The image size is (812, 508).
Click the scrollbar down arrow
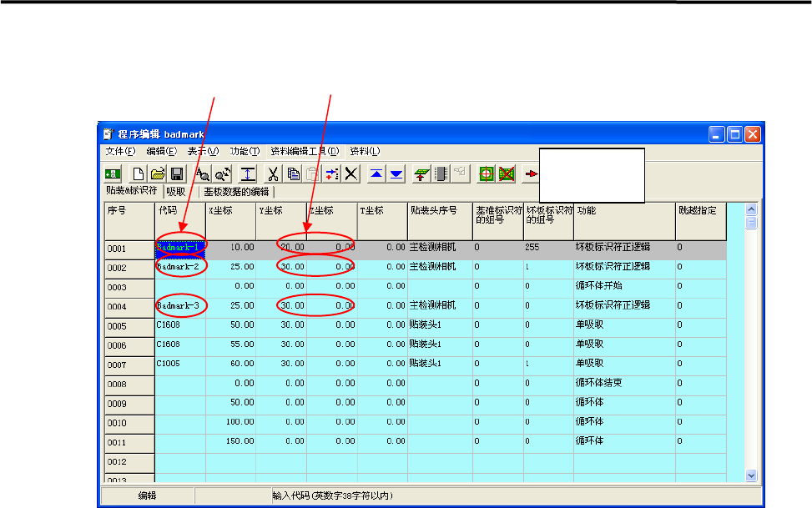coord(750,475)
